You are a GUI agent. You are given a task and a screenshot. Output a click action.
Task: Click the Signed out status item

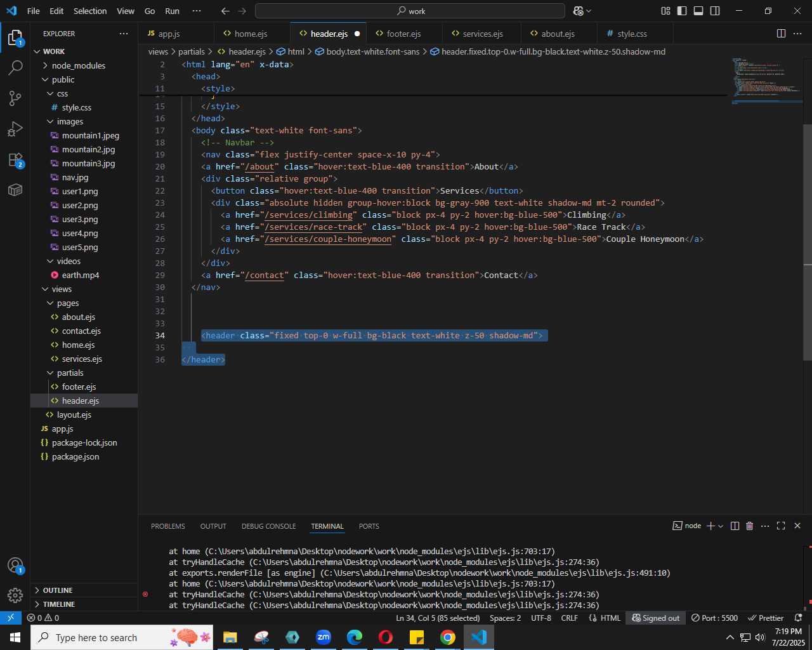[x=656, y=618]
